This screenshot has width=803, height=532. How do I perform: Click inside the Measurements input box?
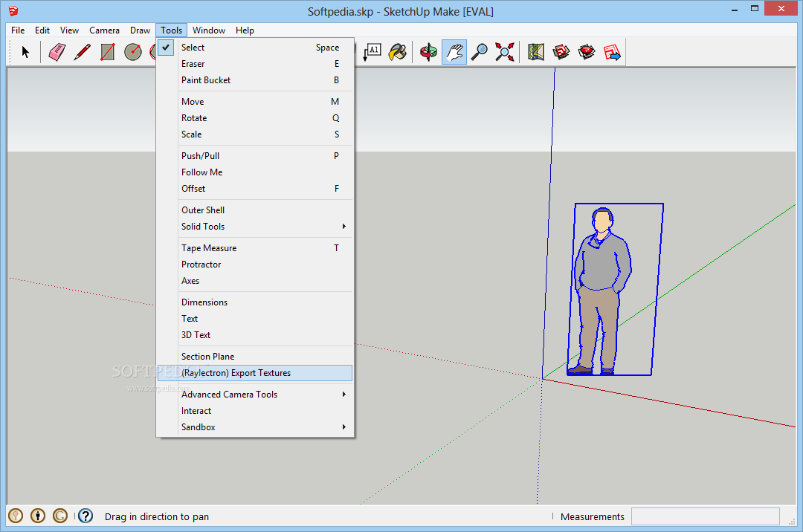(705, 516)
